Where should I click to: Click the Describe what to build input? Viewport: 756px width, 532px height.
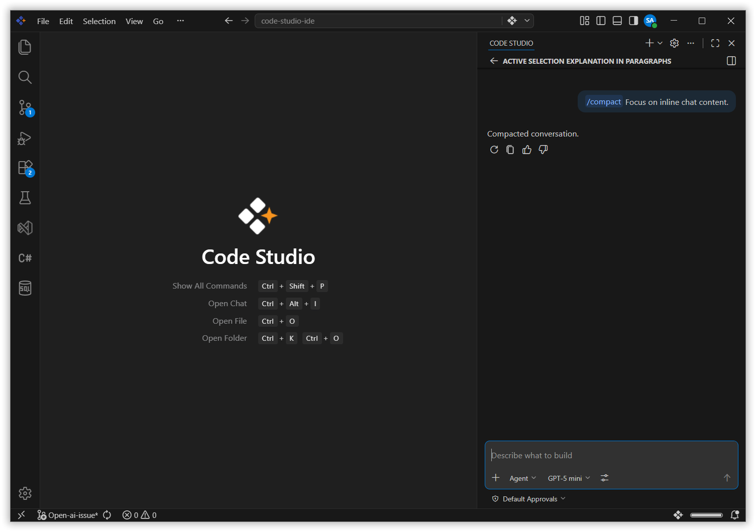pyautogui.click(x=611, y=455)
